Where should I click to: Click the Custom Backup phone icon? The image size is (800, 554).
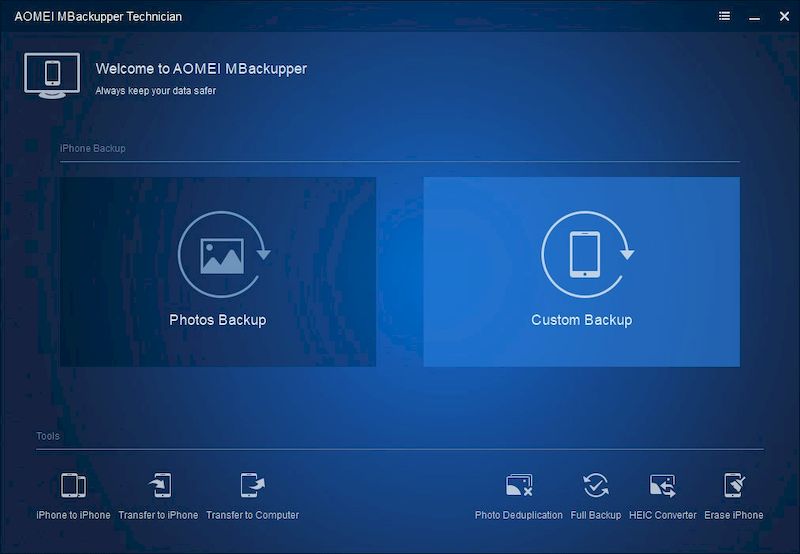[x=587, y=254]
